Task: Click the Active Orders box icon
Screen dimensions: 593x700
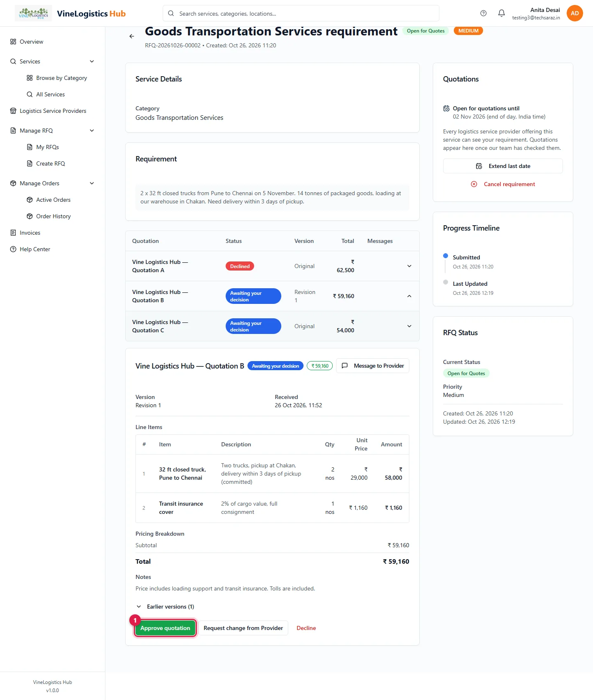Action: click(x=30, y=200)
